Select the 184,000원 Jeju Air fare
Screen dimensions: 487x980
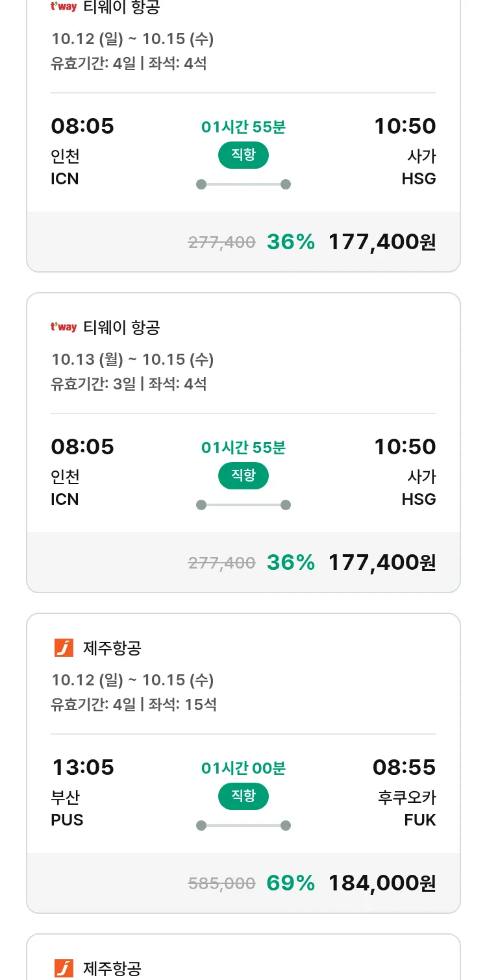(x=382, y=883)
